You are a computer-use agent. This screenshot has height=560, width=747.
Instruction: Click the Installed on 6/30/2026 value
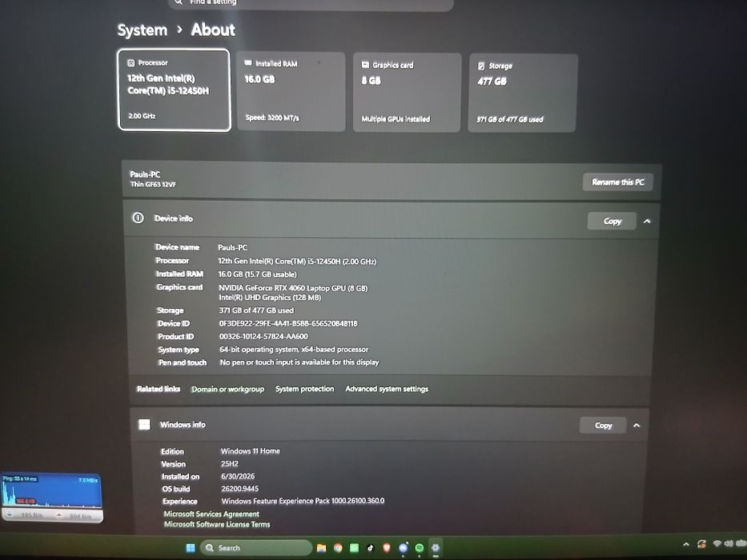pyautogui.click(x=238, y=476)
